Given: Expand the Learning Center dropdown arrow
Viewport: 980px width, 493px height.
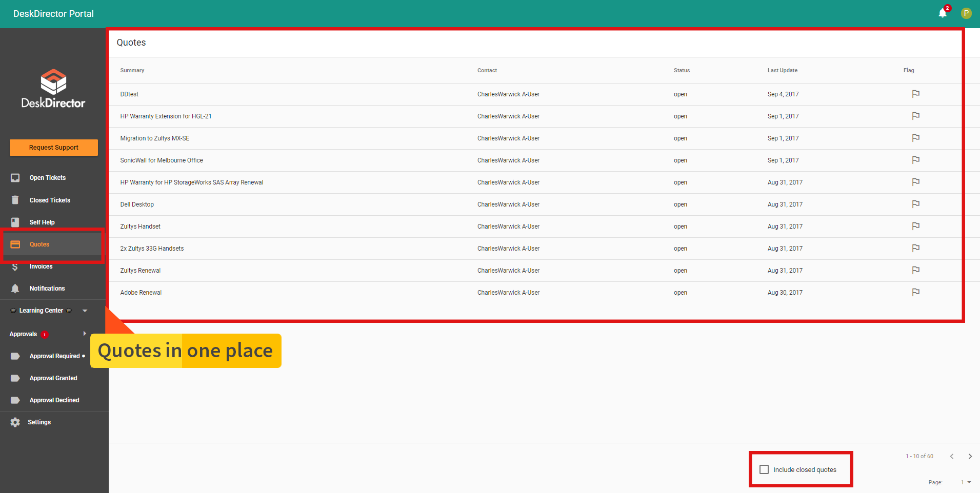Looking at the screenshot, I should 85,311.
